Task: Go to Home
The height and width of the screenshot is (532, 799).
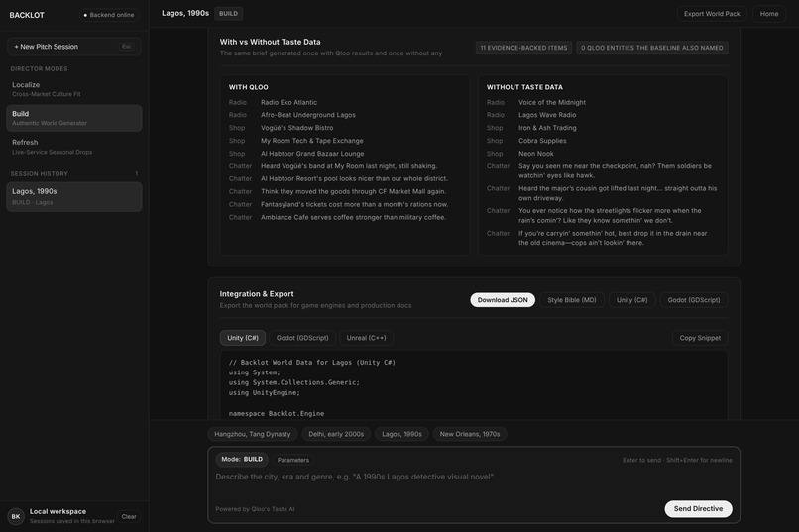Action: pos(769,14)
